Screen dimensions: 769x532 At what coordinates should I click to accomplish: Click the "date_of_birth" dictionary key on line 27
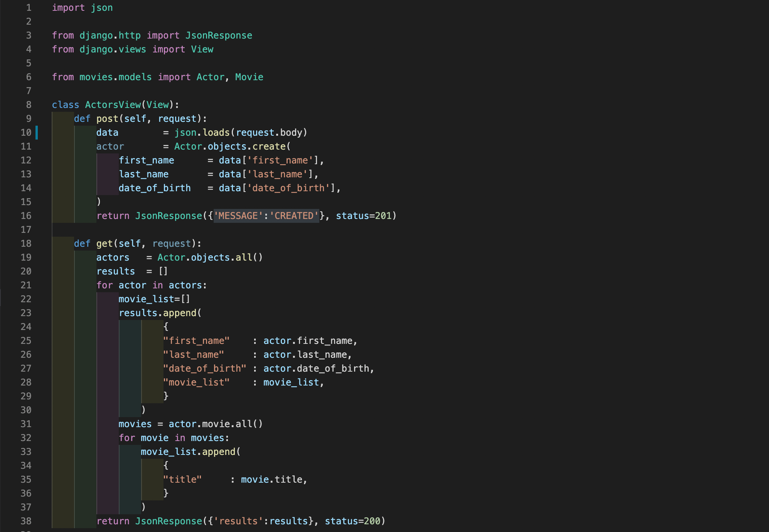[204, 369]
